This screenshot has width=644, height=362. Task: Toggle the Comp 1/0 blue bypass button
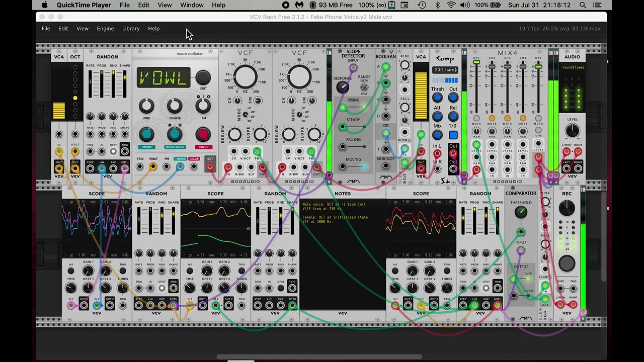pos(453,135)
